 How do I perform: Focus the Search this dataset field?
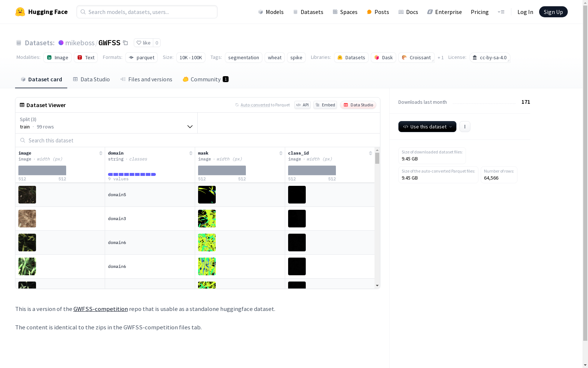(x=198, y=140)
